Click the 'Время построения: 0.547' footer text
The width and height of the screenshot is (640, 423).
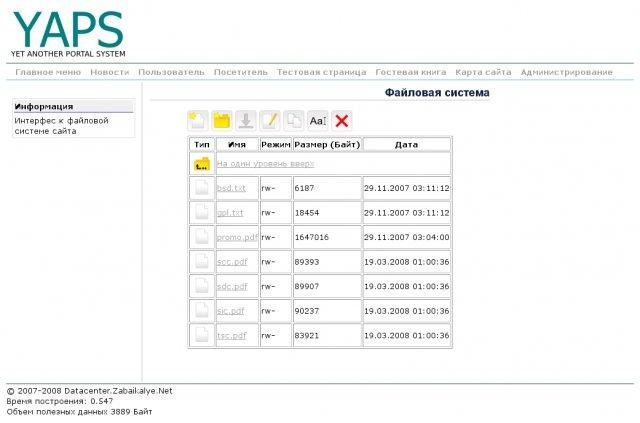click(x=60, y=401)
